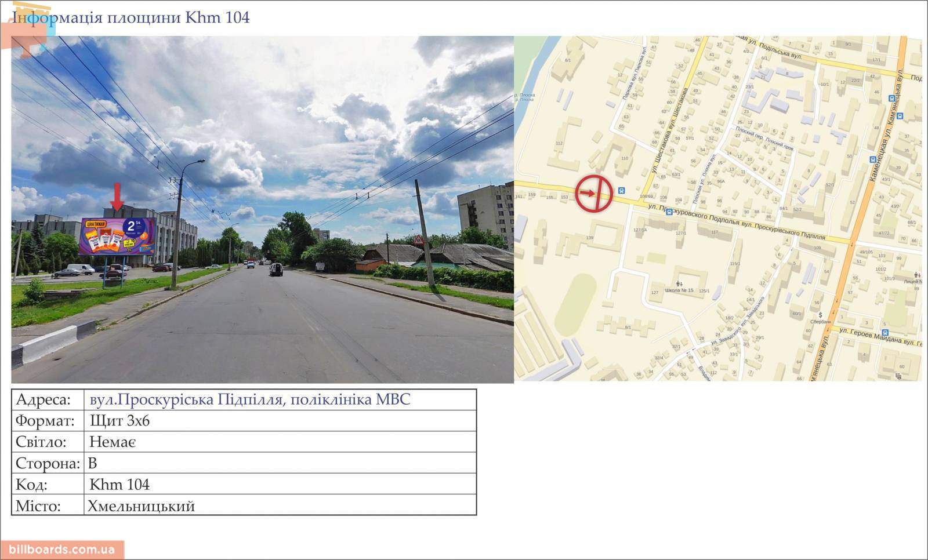Click the bus stop icon on Героев Майдана street
Screen dimensions: 928x560
click(x=884, y=332)
